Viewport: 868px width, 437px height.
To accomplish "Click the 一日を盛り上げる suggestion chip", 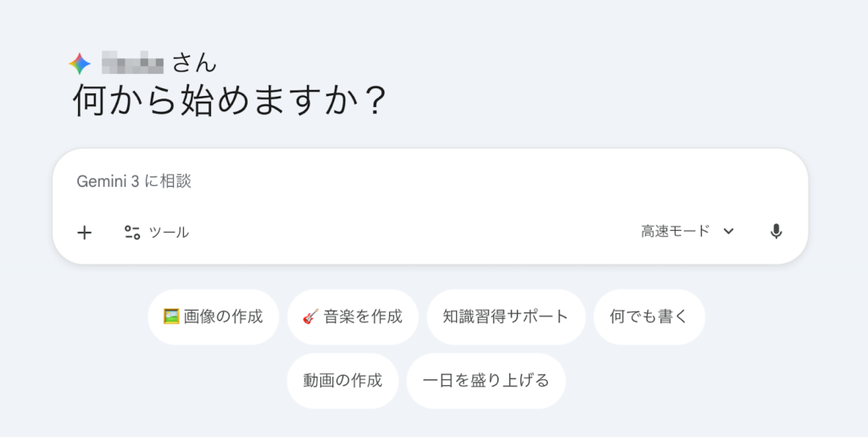I will click(x=486, y=379).
